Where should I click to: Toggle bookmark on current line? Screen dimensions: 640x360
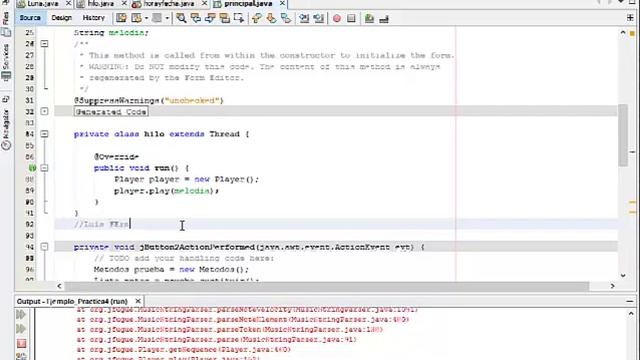(x=286, y=18)
